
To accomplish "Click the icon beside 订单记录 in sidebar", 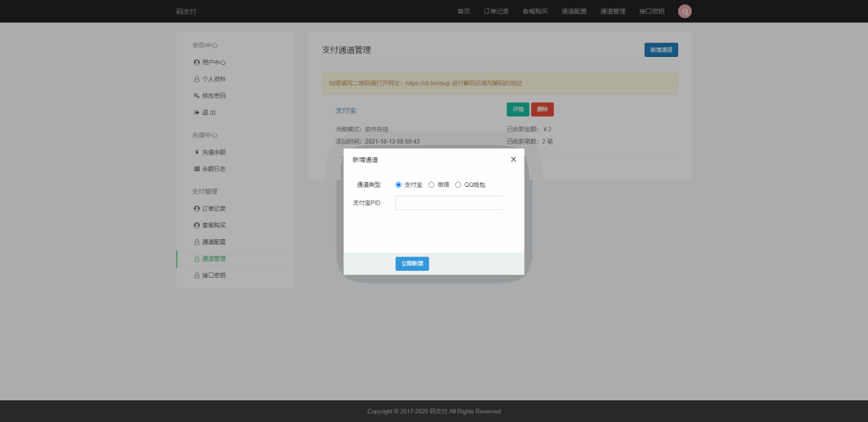I will coord(197,209).
